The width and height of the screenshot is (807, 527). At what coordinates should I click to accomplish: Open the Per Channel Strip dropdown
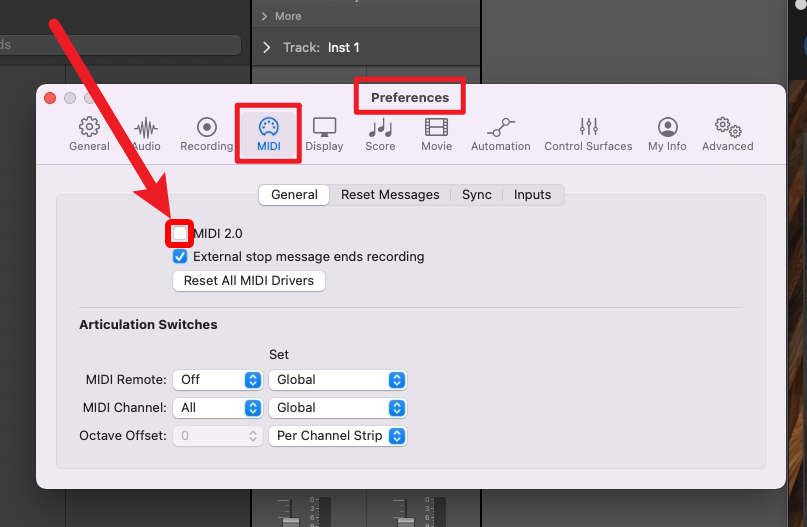pyautogui.click(x=337, y=436)
